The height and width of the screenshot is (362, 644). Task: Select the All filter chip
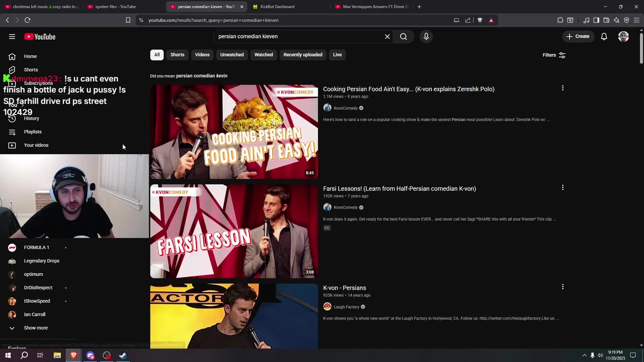click(157, 55)
